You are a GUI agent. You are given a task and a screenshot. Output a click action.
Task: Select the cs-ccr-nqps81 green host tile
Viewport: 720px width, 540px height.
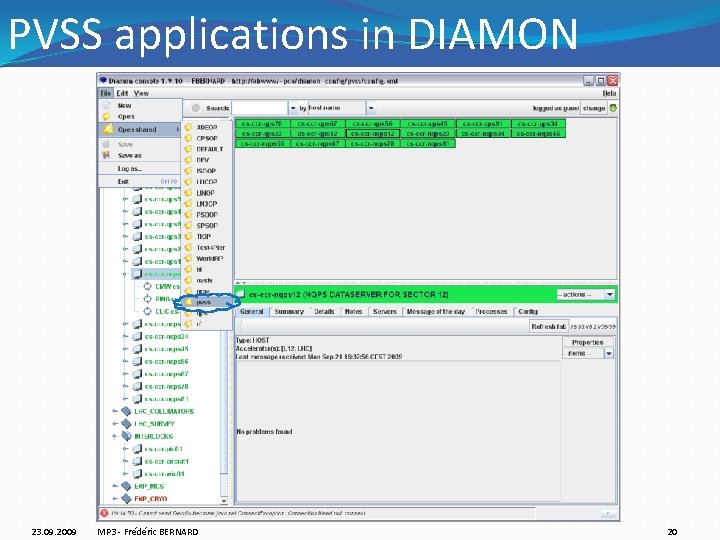(427, 144)
